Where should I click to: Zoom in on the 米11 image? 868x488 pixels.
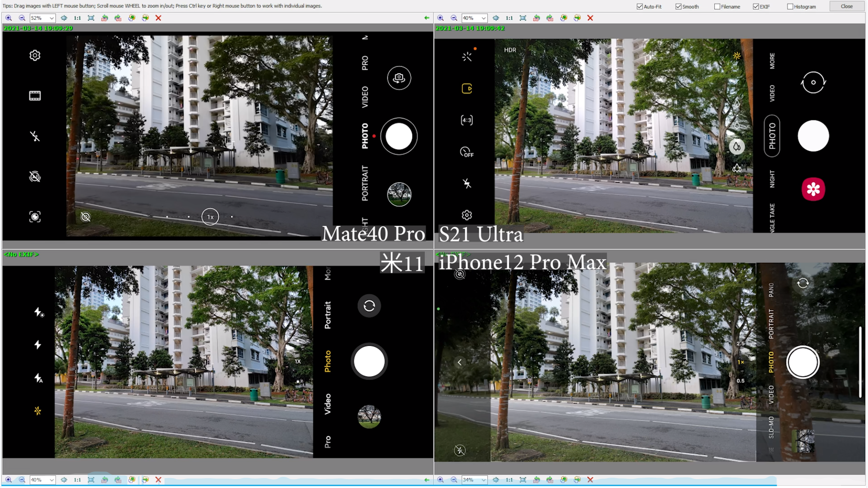tap(8, 480)
